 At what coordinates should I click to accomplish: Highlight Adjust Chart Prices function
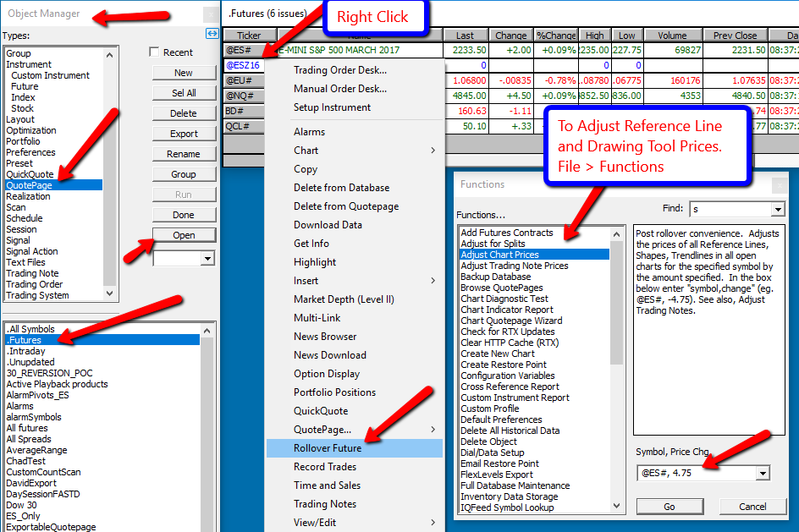pos(499,255)
